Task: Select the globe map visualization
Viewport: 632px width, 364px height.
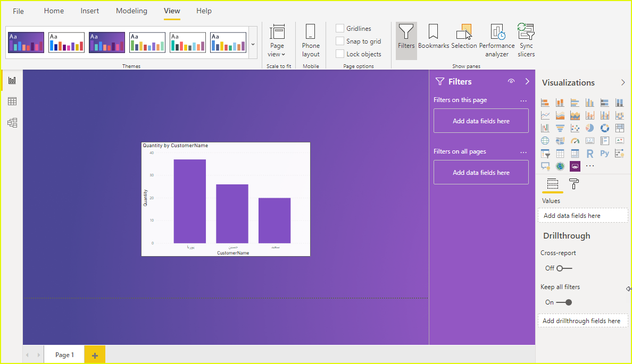Action: tap(545, 140)
